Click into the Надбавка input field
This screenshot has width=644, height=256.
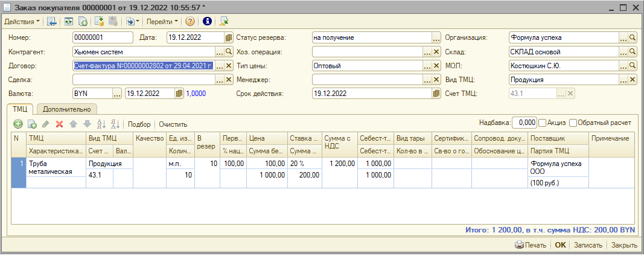[x=524, y=123]
